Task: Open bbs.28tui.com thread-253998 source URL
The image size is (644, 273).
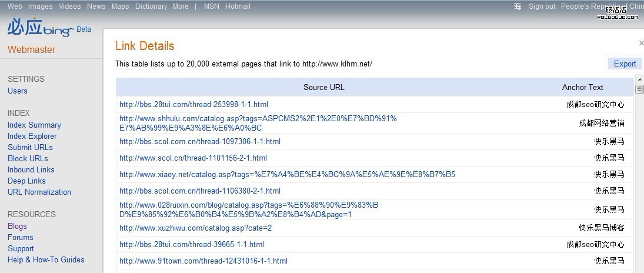Action: click(193, 104)
